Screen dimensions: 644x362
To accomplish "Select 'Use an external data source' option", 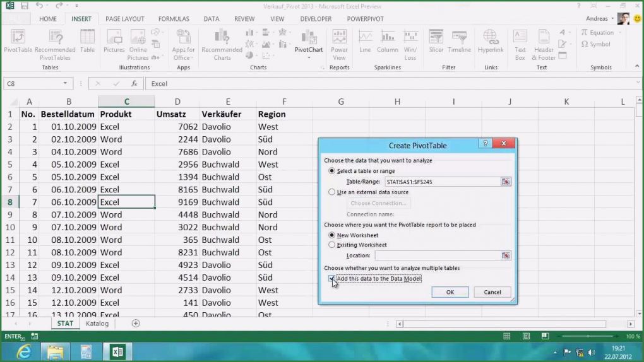I will [x=331, y=192].
